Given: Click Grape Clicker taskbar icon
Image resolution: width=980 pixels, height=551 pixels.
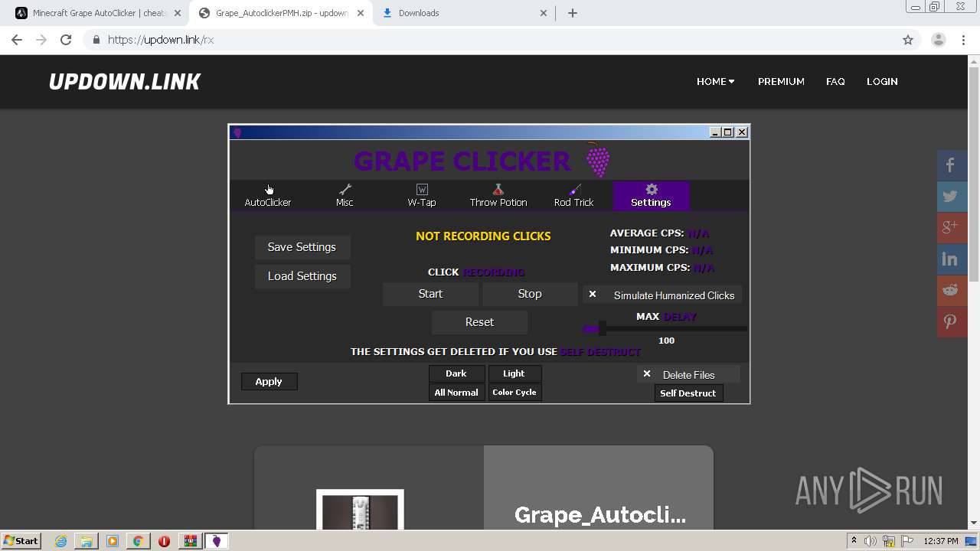Looking at the screenshot, I should point(217,541).
